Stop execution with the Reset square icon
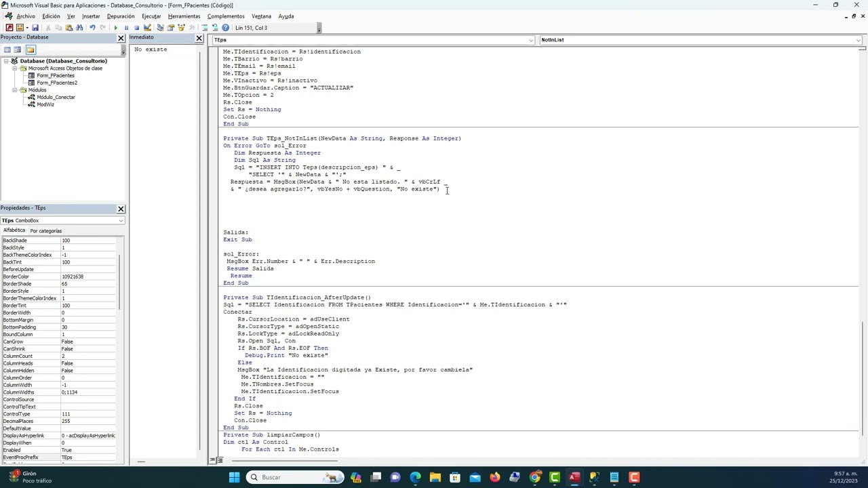 point(136,28)
